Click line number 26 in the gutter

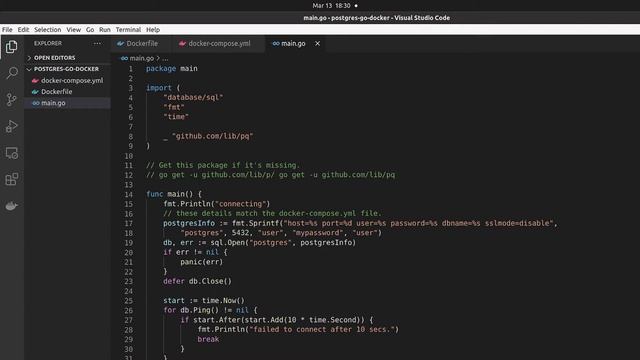(129, 310)
